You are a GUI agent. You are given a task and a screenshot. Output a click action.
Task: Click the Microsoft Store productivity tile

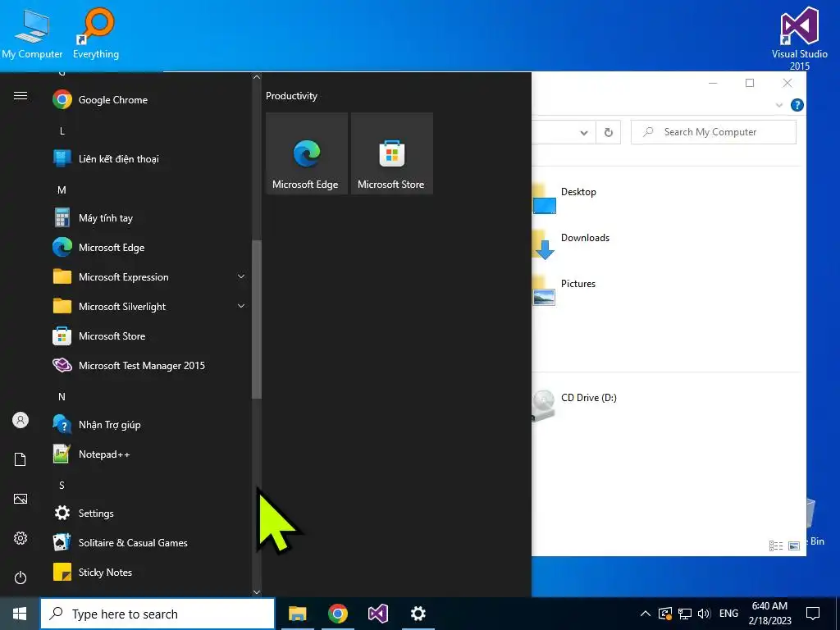[391, 153]
